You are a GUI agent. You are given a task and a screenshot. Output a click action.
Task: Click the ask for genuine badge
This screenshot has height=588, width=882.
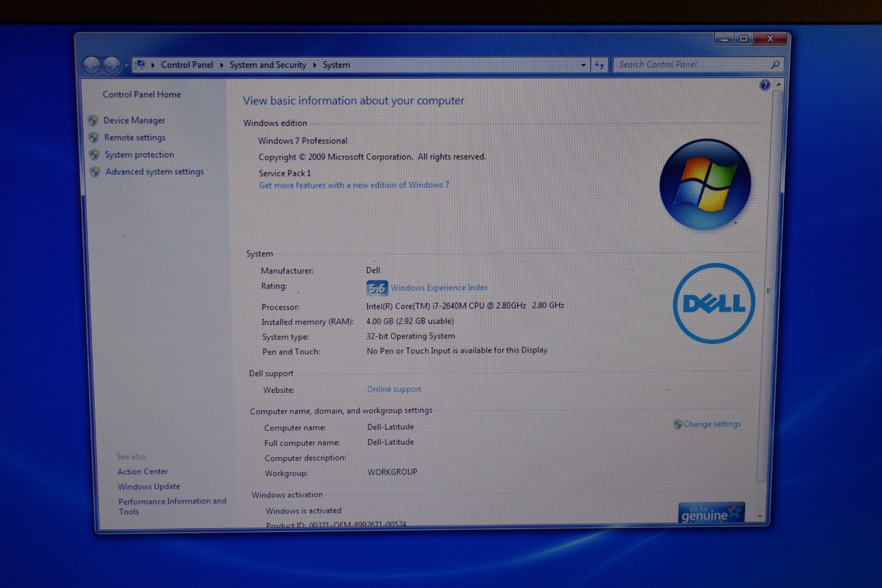pyautogui.click(x=711, y=513)
